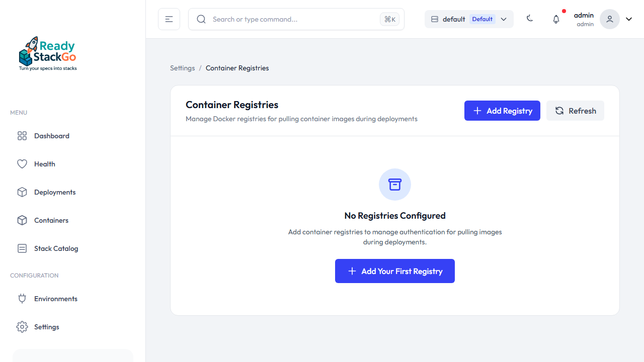
Task: Click the ReadyStackGo rocket logo
Action: tap(48, 53)
